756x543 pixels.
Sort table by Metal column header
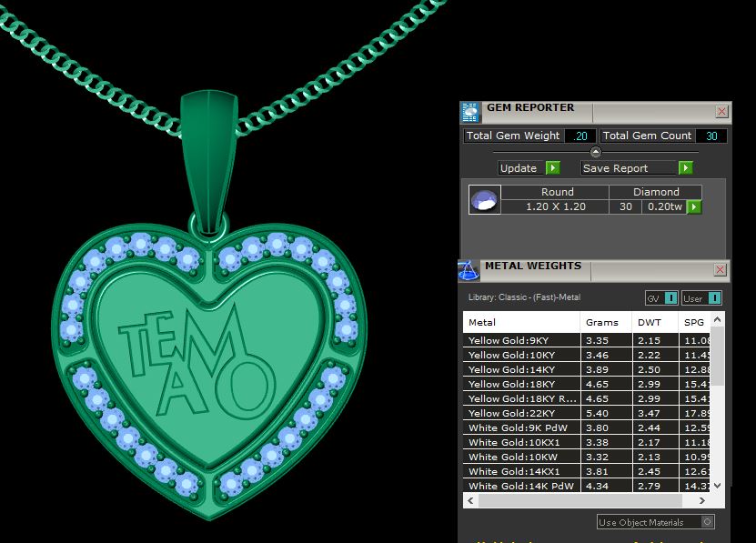[x=521, y=322]
